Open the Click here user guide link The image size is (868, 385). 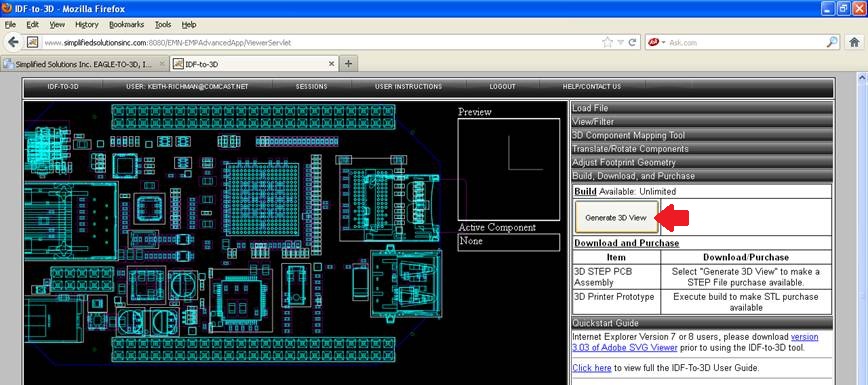pos(592,368)
